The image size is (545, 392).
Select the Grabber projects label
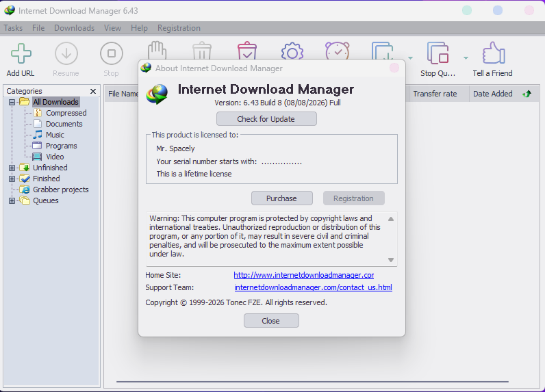[x=61, y=190]
